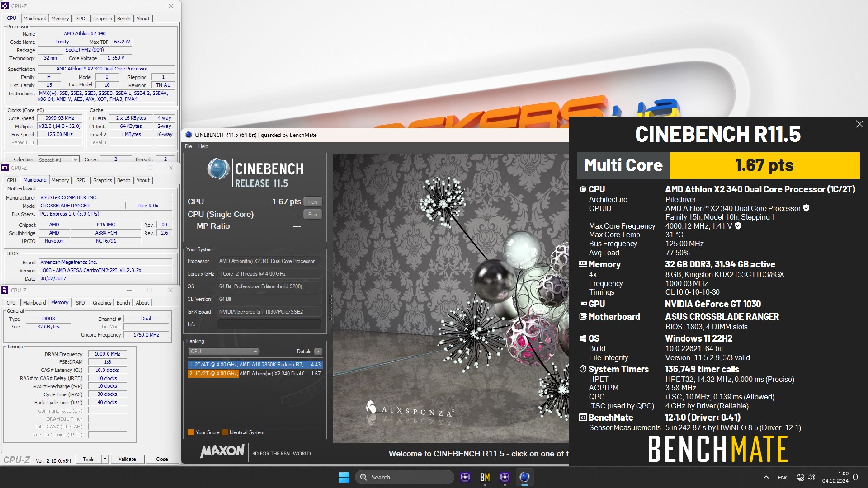Open first CPU-Z taskbar icon
This screenshot has height=488, width=868.
[x=465, y=477]
